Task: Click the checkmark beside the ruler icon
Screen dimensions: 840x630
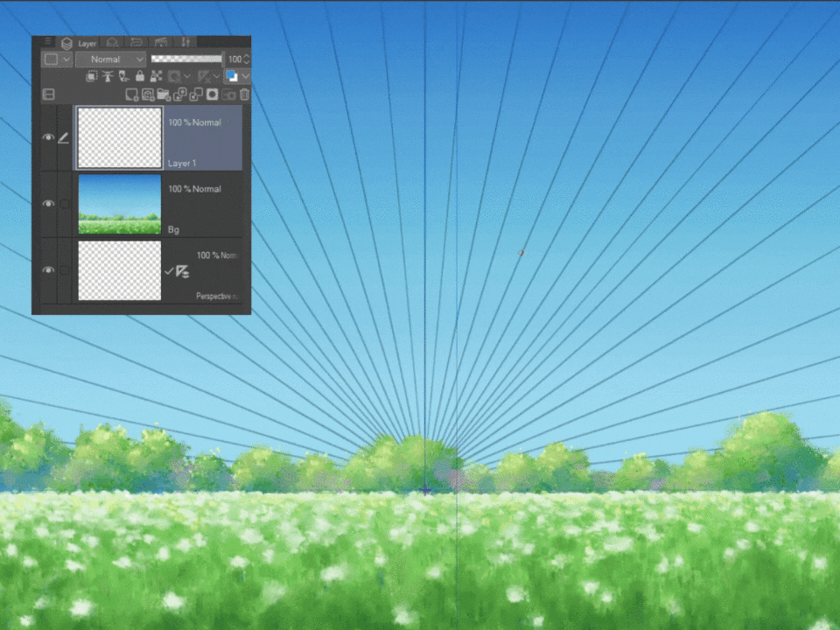Action: pos(169,271)
